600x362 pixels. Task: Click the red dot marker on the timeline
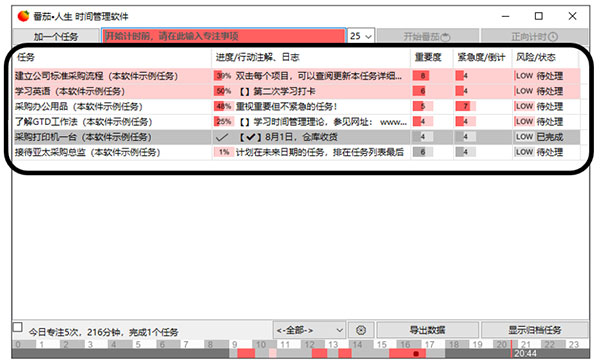416,354
